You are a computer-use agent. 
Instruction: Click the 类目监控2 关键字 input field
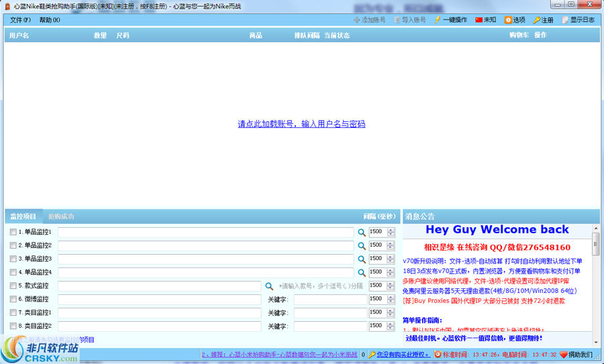[330, 326]
